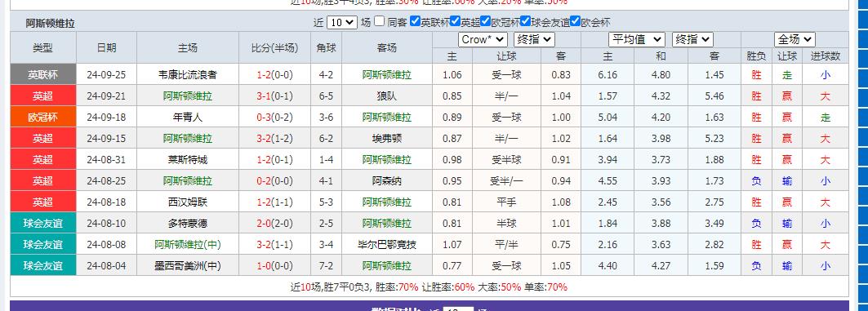Viewport: 868px width, 311px height.
Task: Uncheck the 英超 filter checkbox
Action: (x=455, y=21)
